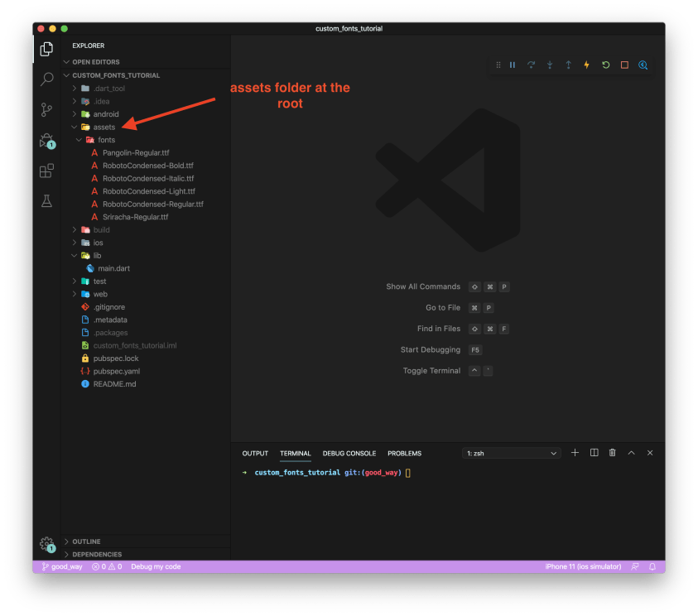Split the terminal panel

point(594,453)
